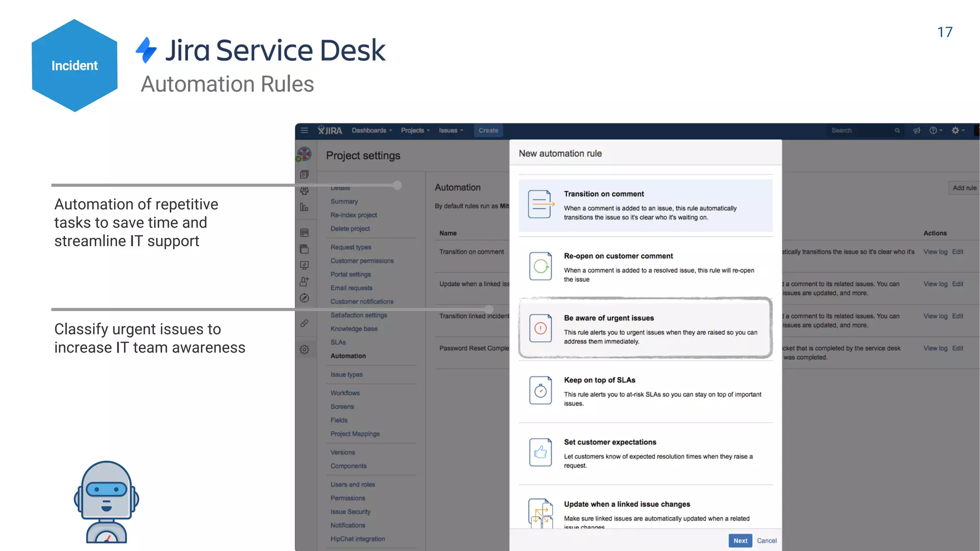Open Satisfaction settings
The width and height of the screenshot is (980, 551).
tap(358, 315)
